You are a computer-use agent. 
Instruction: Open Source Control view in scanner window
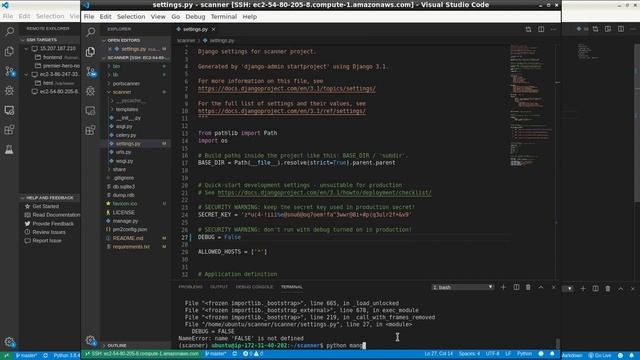tap(91, 71)
